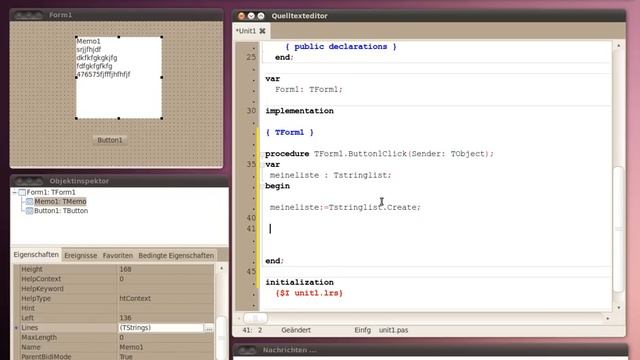Open the Favoriten tab
This screenshot has width=640, height=360.
(118, 256)
